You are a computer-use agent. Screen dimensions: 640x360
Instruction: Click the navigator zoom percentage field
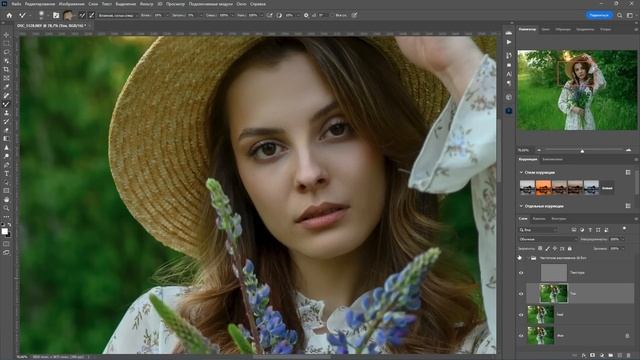tap(524, 150)
